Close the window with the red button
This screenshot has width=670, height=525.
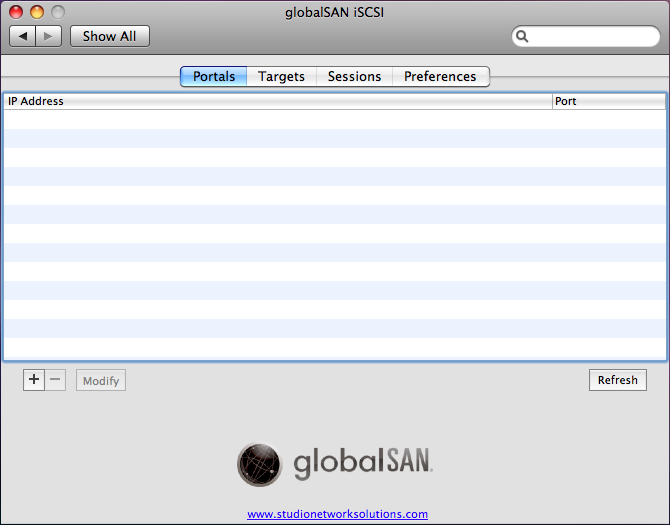16,12
